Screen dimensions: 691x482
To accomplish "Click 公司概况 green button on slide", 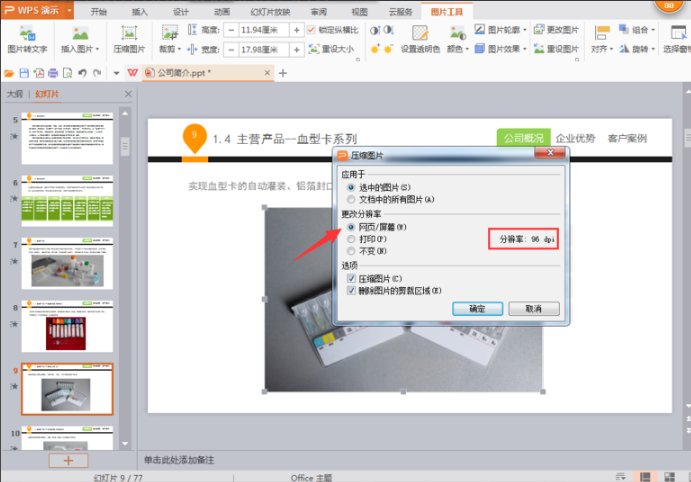I will (x=524, y=138).
